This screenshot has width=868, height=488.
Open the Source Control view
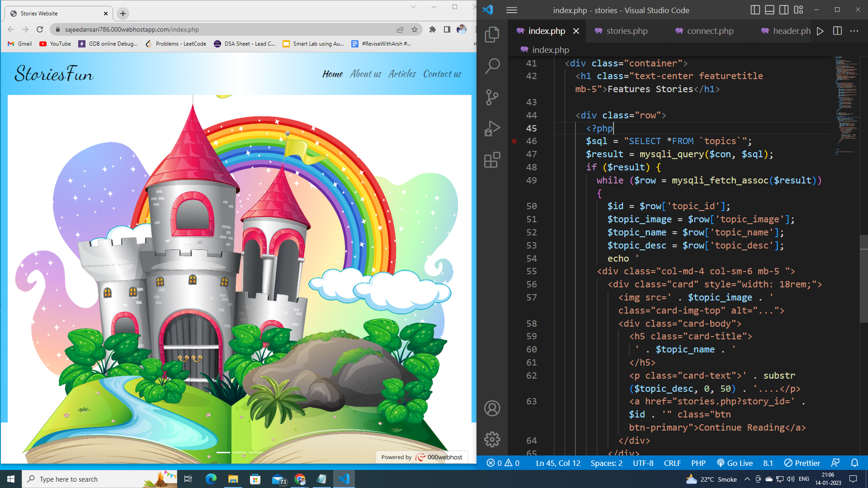(x=491, y=96)
